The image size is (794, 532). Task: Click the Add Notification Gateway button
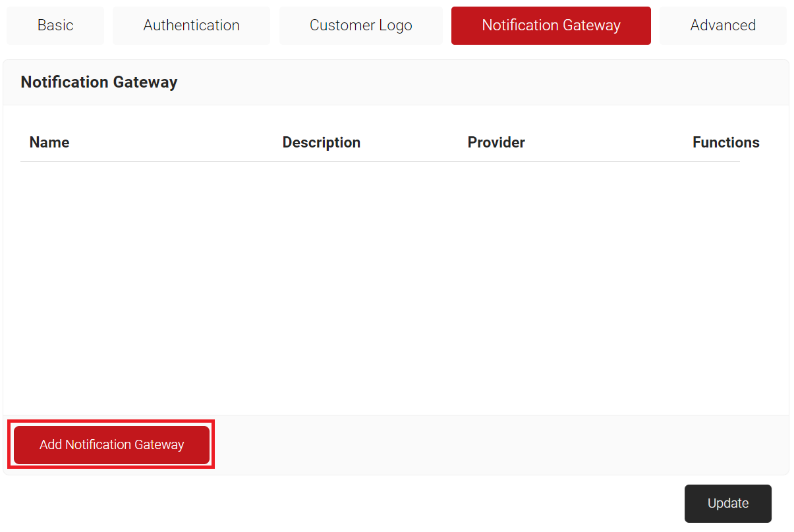[111, 445]
